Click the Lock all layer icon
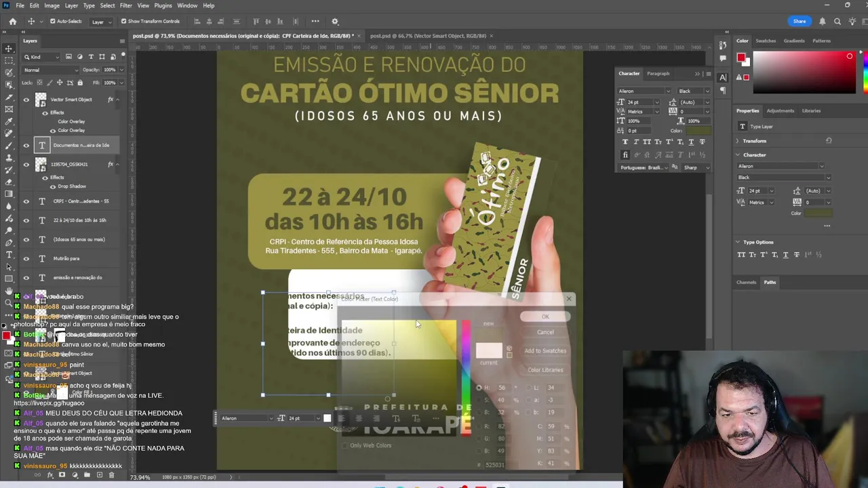868x488 pixels. [80, 83]
